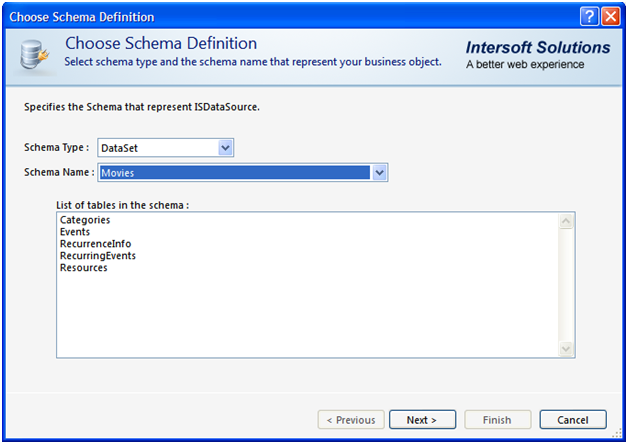628x444 pixels.
Task: Click the list scrollbar down arrow
Action: point(566,348)
